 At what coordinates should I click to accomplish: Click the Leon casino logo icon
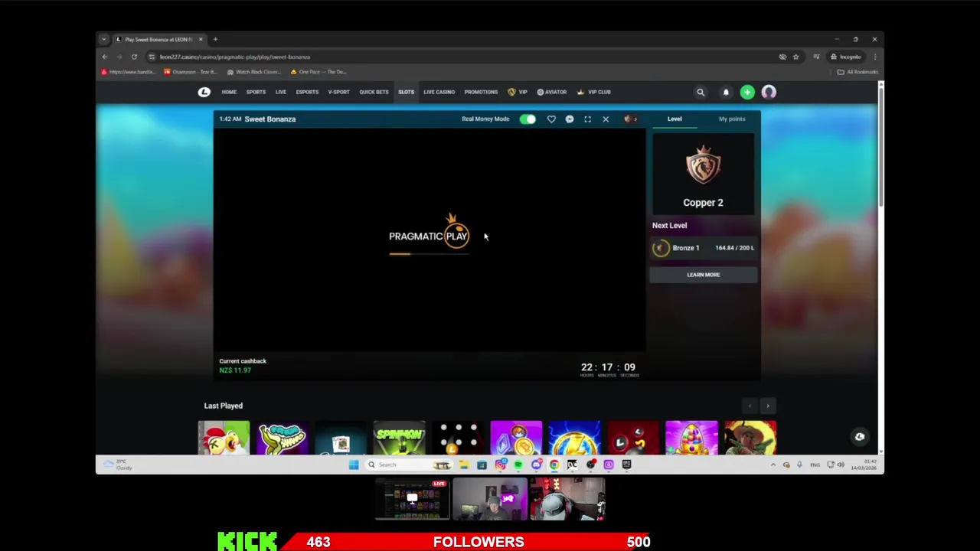click(x=204, y=92)
